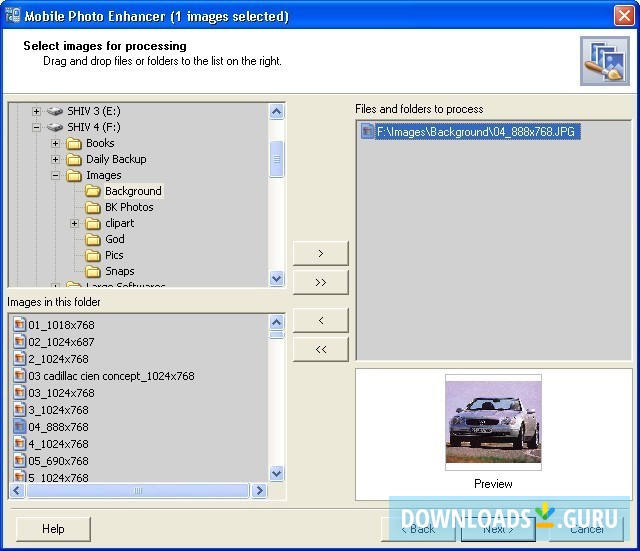This screenshot has width=640, height=551.
Task: Click image list horizontal scroll left arrow
Action: 17,490
